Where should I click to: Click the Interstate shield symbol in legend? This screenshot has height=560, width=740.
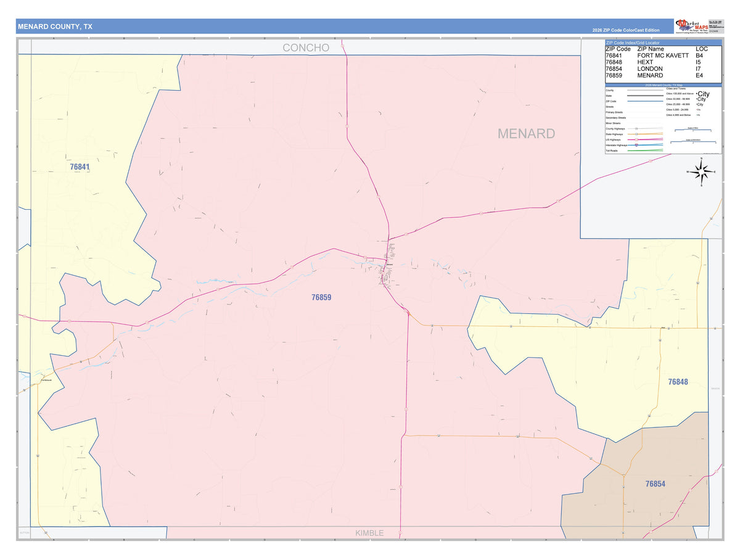636,145
